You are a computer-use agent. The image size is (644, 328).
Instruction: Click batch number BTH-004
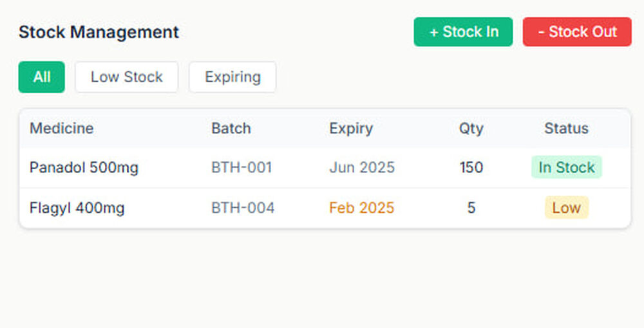click(x=243, y=208)
